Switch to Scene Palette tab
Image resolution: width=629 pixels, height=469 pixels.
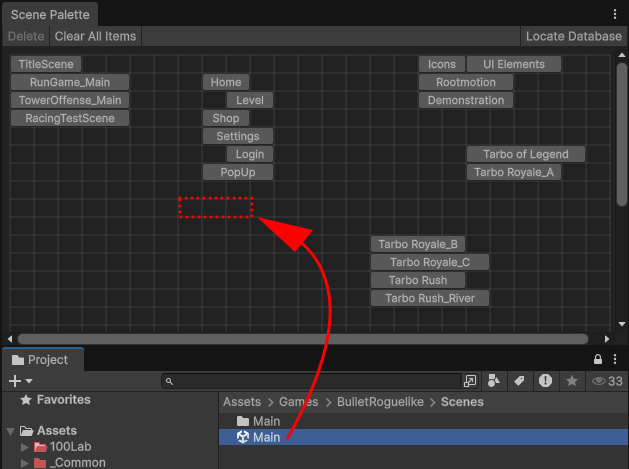coord(50,14)
